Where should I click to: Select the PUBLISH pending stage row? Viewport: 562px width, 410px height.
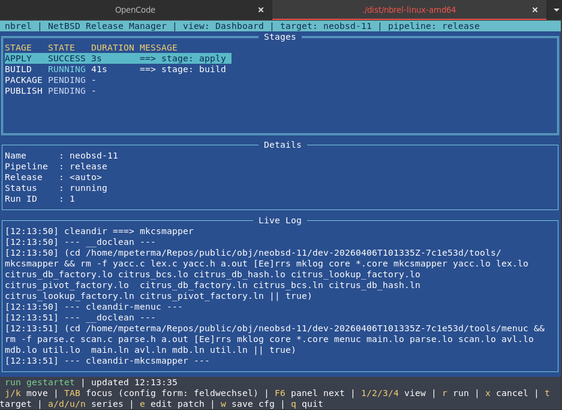[x=50, y=91]
